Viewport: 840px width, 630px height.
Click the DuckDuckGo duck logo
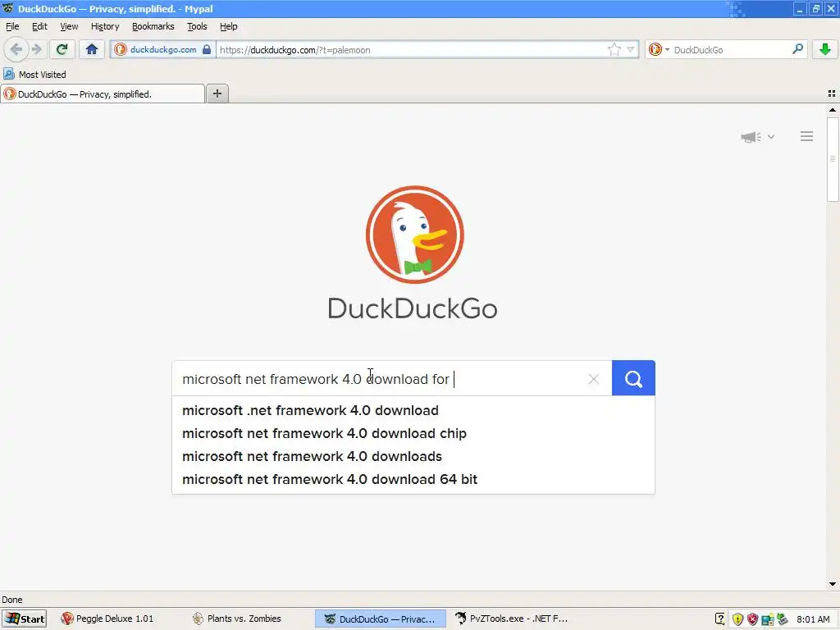tap(414, 235)
